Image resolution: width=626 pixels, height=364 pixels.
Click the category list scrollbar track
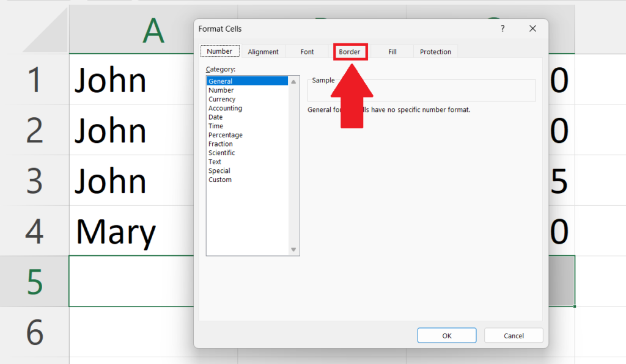[293, 166]
